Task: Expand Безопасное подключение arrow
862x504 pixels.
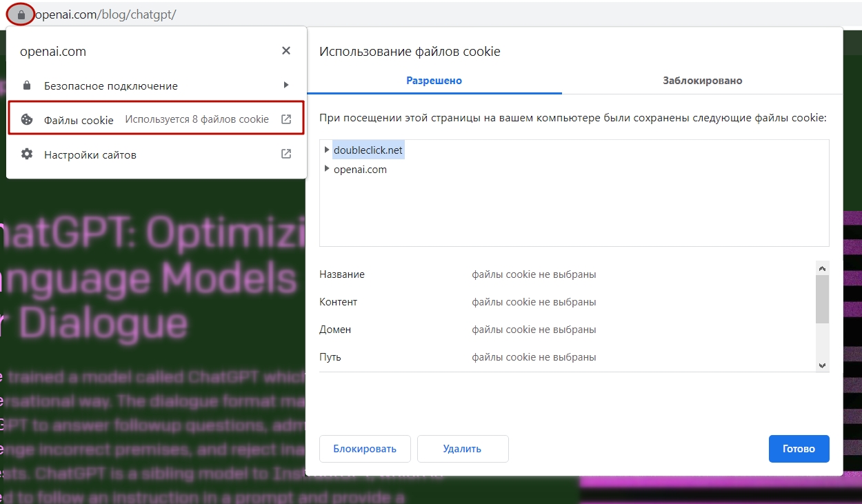Action: 286,85
